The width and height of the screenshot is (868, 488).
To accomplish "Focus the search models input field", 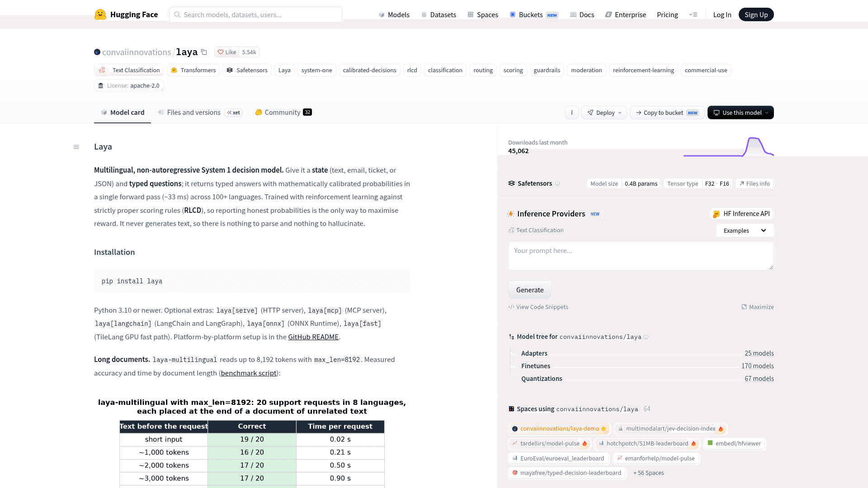I will pyautogui.click(x=256, y=14).
